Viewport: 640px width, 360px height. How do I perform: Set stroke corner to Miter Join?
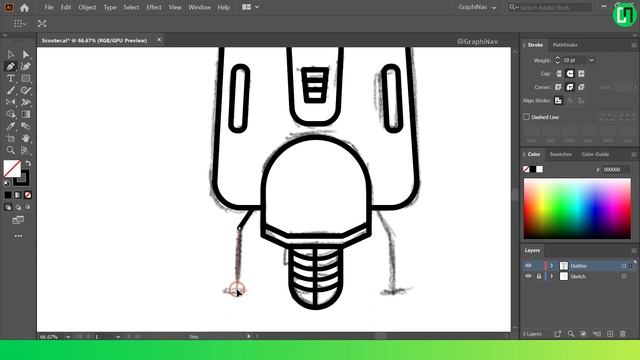(x=559, y=87)
